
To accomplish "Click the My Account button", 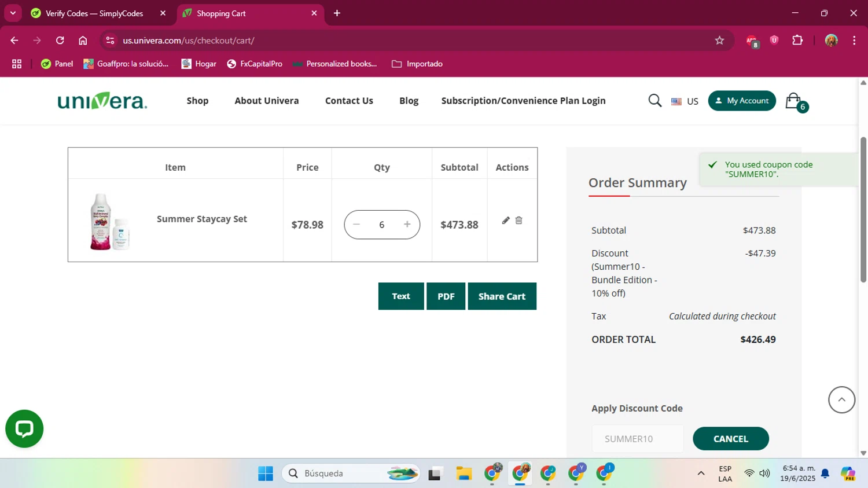I will (742, 101).
